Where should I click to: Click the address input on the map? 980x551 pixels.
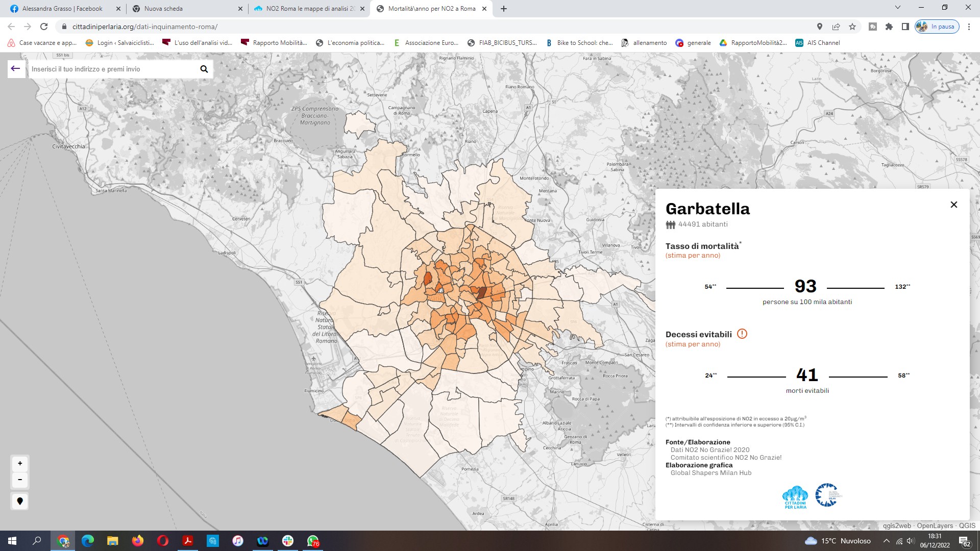point(113,69)
